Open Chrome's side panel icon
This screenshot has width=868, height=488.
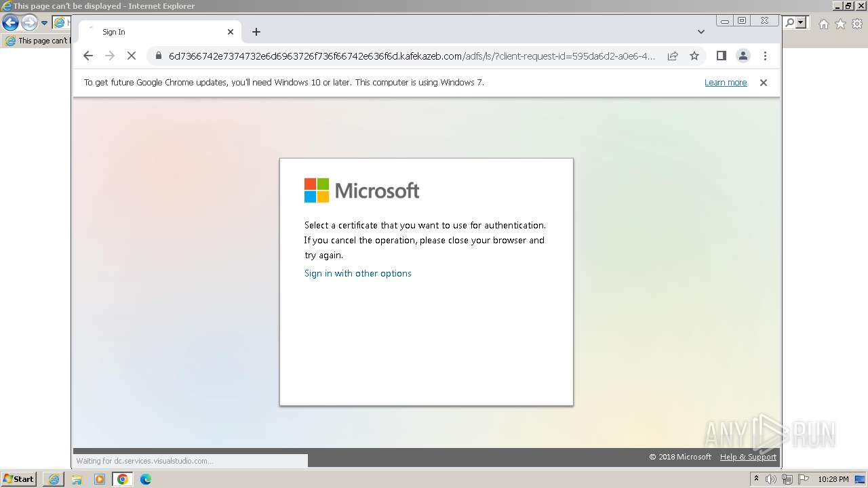click(722, 56)
